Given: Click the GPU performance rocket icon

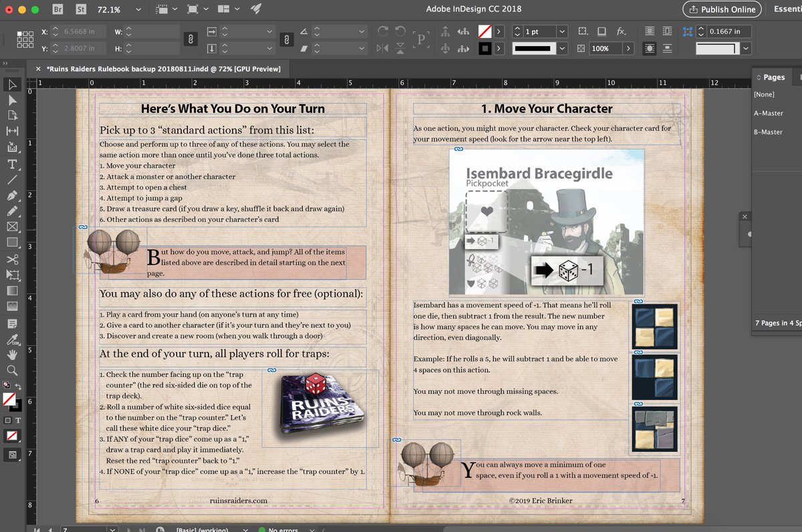Looking at the screenshot, I should point(255,9).
